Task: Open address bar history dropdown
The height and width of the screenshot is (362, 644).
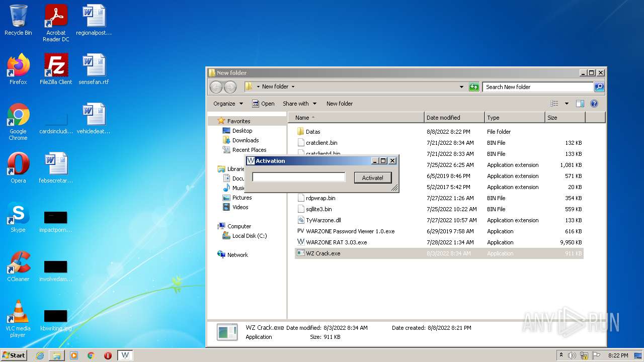Action: coord(461,87)
